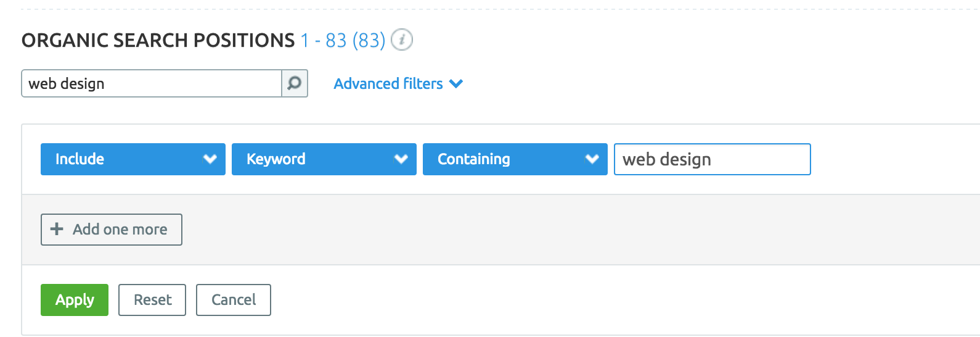Click the chevron next to Advanced filters

tap(456, 83)
